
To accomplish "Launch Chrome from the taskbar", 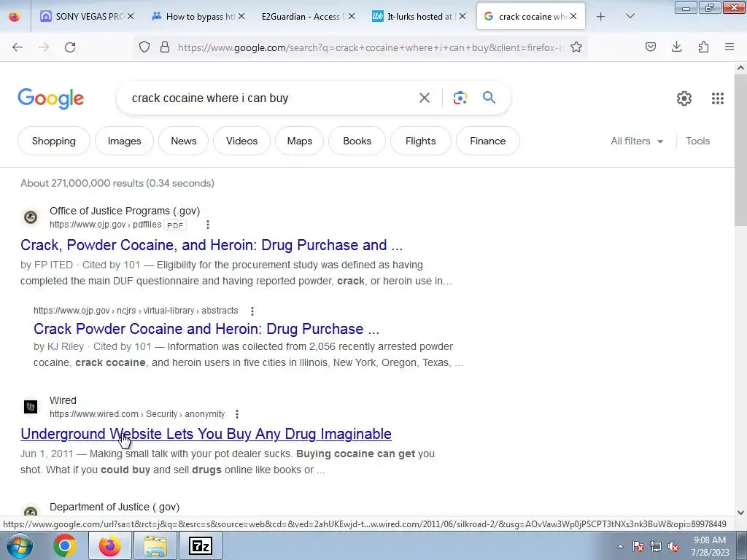I will (x=65, y=545).
